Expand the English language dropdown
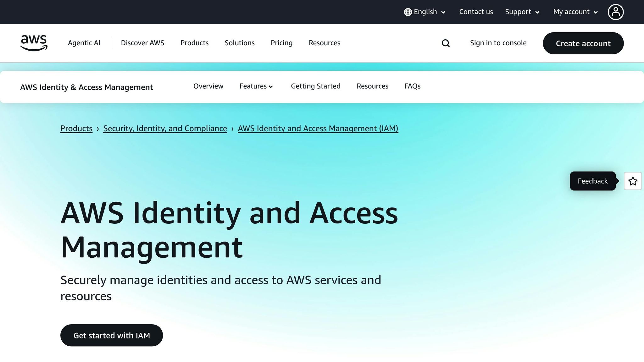The image size is (644, 362). point(425,12)
